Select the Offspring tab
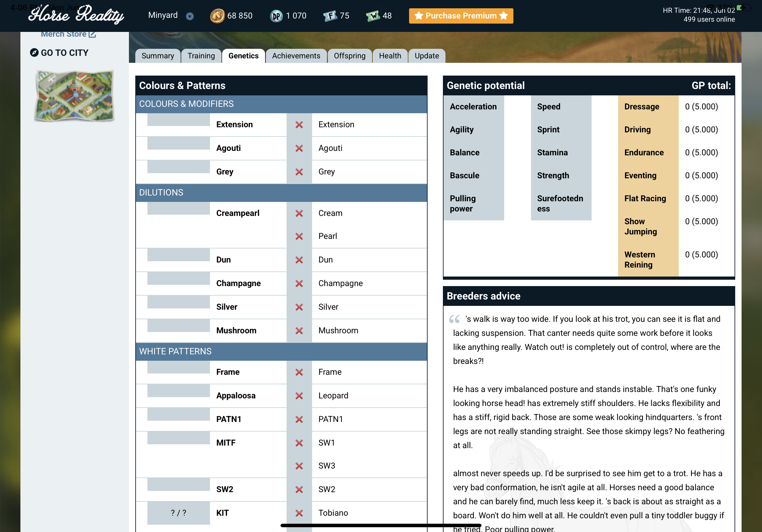The height and width of the screenshot is (532, 762). coord(349,56)
